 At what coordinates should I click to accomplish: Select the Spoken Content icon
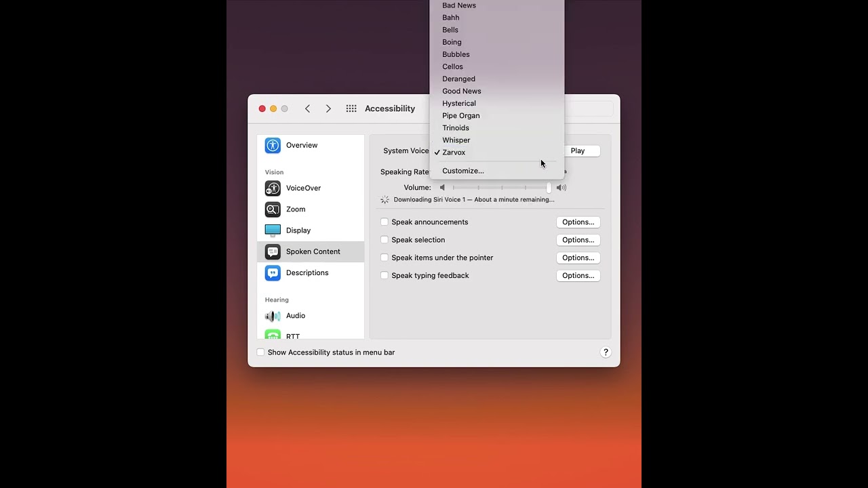click(273, 251)
